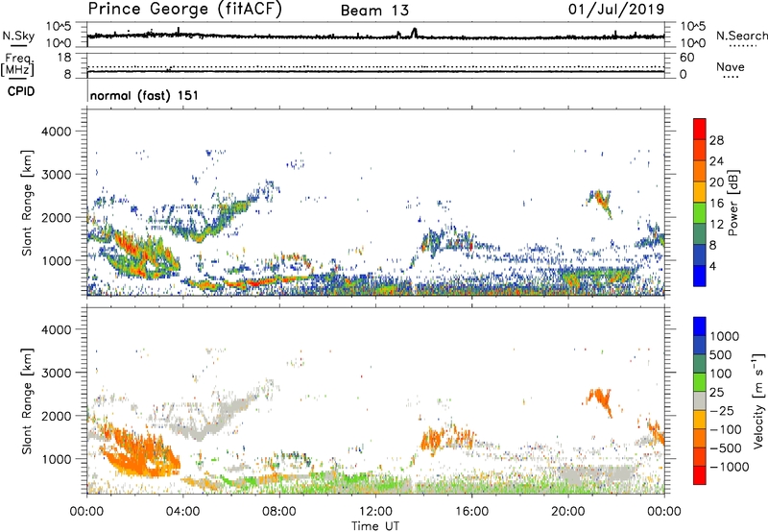The width and height of the screenshot is (768, 532).
Task: Click the '20:00' time axis tick label
Action: click(x=568, y=512)
